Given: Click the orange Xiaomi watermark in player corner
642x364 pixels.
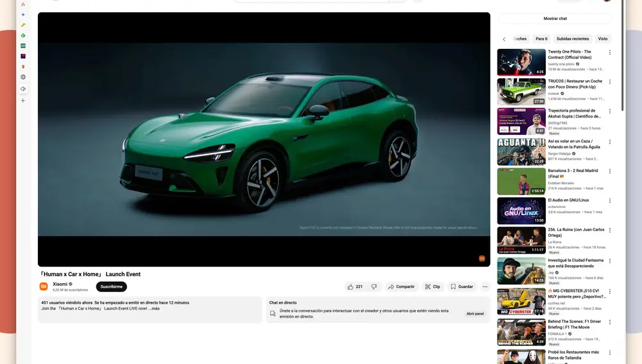Looking at the screenshot, I should pyautogui.click(x=482, y=258).
